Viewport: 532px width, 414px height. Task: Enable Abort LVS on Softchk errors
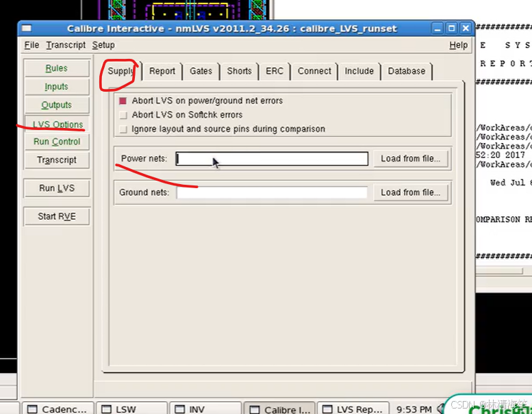click(x=123, y=115)
